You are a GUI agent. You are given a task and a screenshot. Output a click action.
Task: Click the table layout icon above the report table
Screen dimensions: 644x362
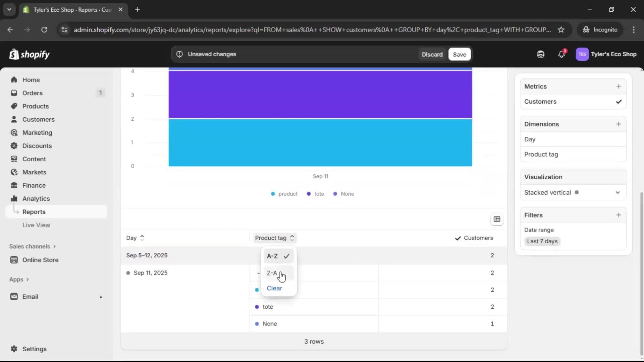(497, 219)
